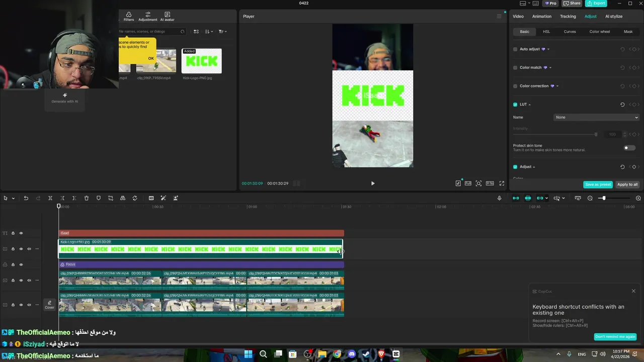Turn on Protect skin tone switch
Screen dimensions: 644x362
click(629, 148)
